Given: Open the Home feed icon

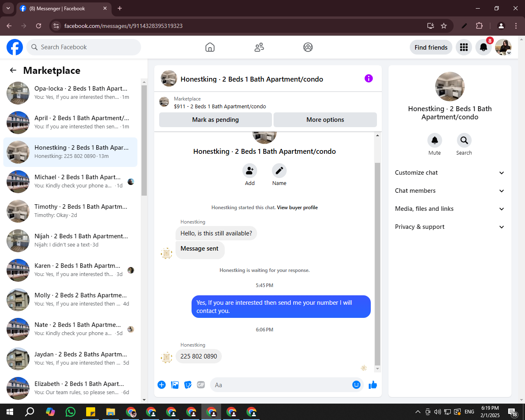Looking at the screenshot, I should point(210,47).
